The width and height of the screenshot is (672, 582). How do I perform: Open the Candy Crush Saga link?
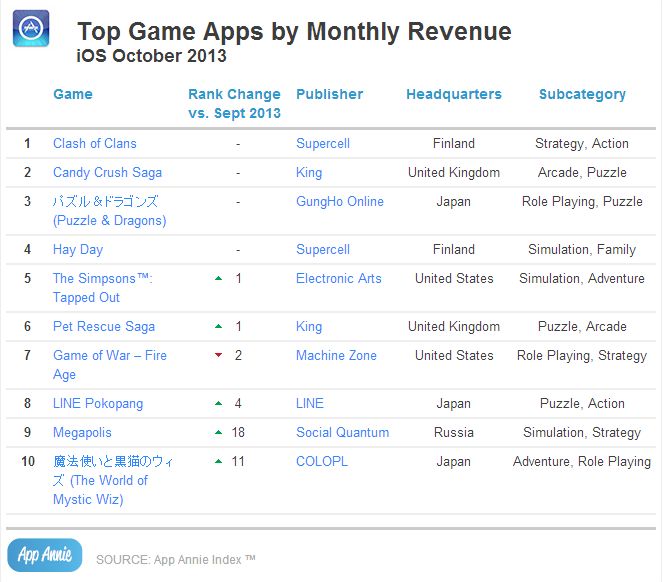(108, 172)
